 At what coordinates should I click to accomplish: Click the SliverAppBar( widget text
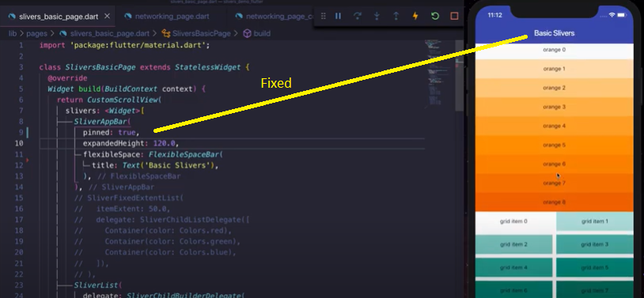click(x=102, y=122)
